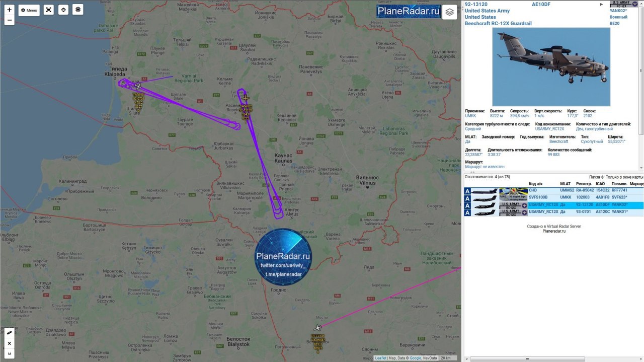Click the Leaflet attribution link
This screenshot has height=362, width=644.
point(380,358)
